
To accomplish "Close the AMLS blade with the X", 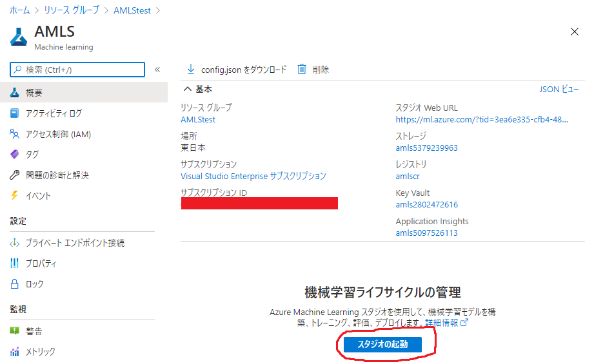I will pyautogui.click(x=574, y=32).
